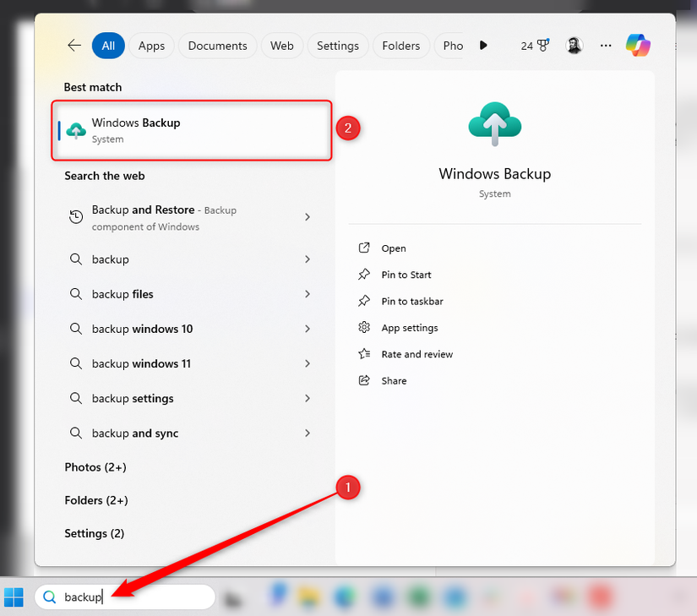This screenshot has width=697, height=616.
Task: Click the back arrow in search panel
Action: (x=74, y=46)
